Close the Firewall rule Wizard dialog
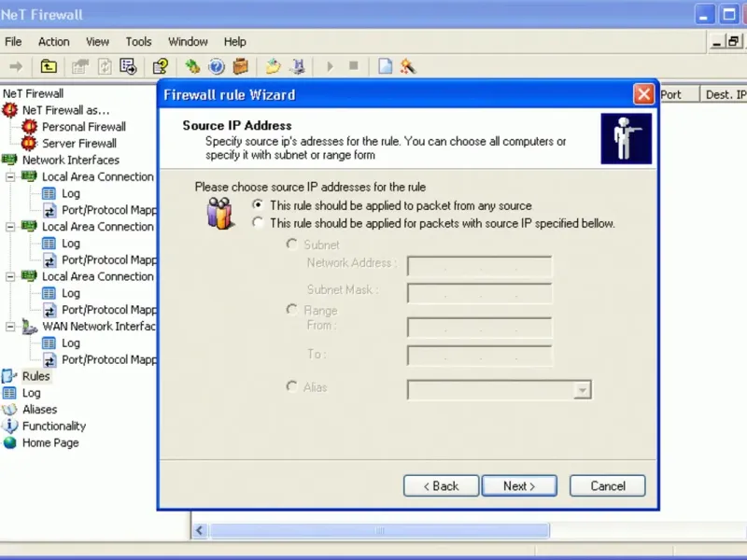 point(643,94)
